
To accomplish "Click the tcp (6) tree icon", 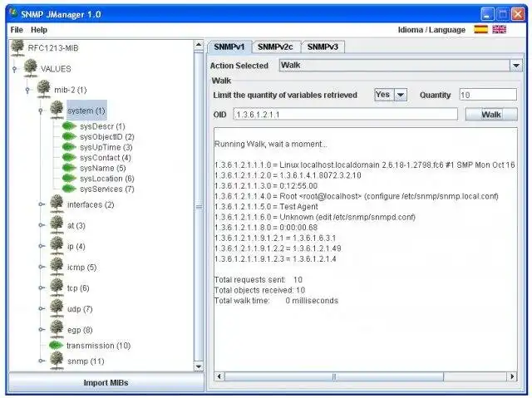I will coord(57,287).
